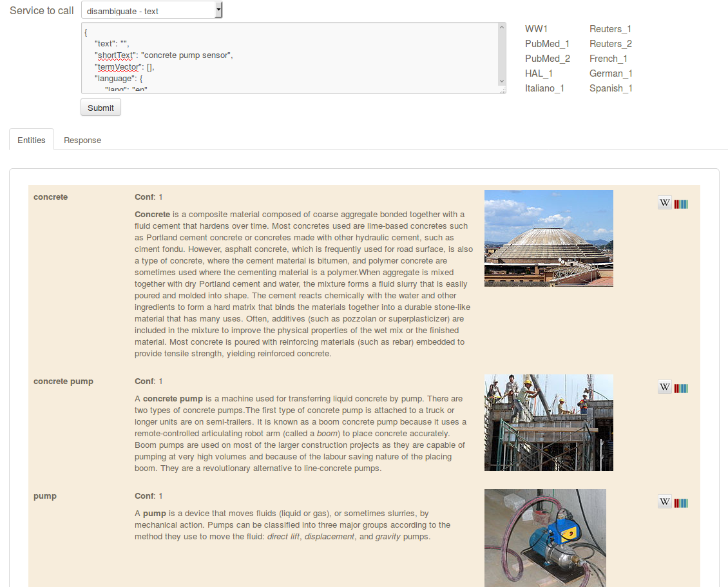This screenshot has height=587, width=728.
Task: Open Wikipedia icon for concrete entity
Action: [x=665, y=203]
